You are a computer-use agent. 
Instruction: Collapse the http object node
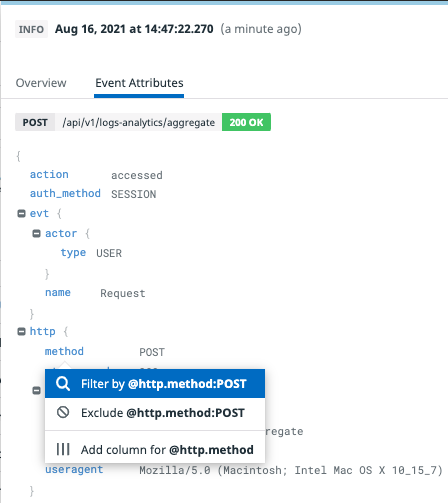pos(21,331)
